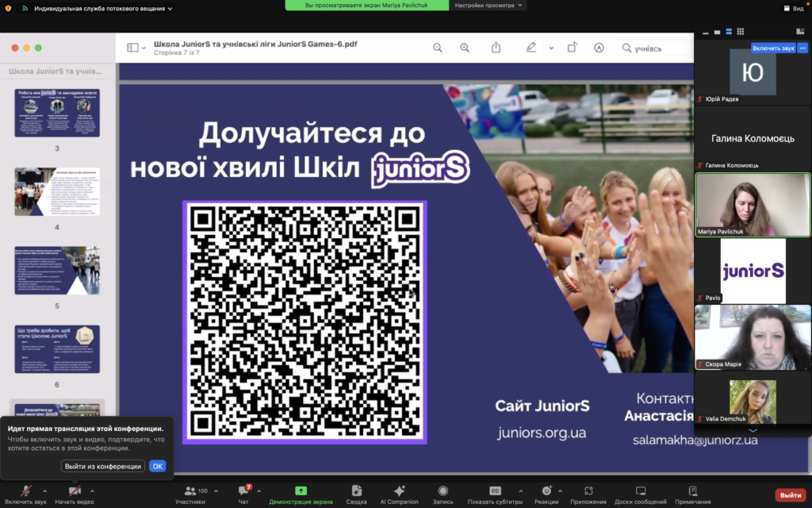Viewport: 812px width, 508px height.
Task: Click the rotate page icon
Action: [x=572, y=48]
